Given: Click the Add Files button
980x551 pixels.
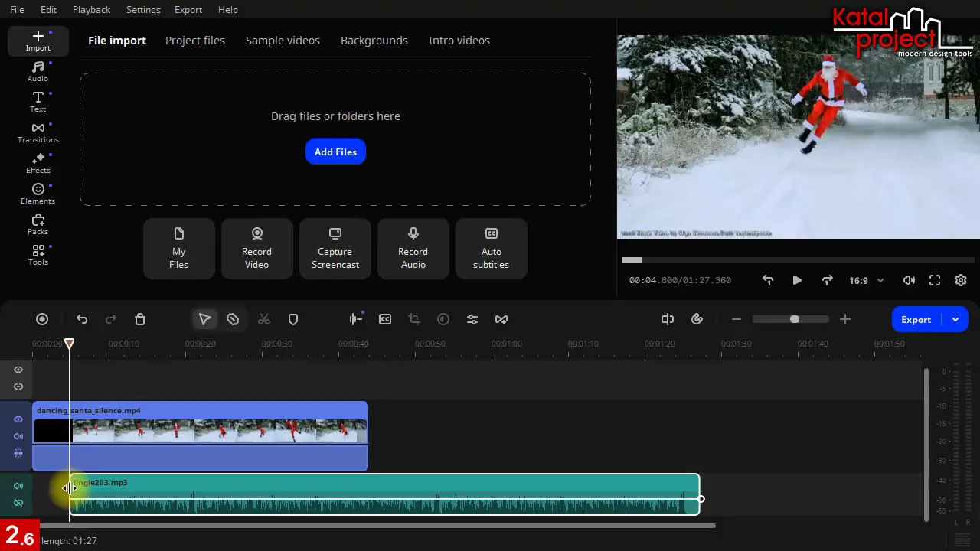Looking at the screenshot, I should pyautogui.click(x=335, y=152).
